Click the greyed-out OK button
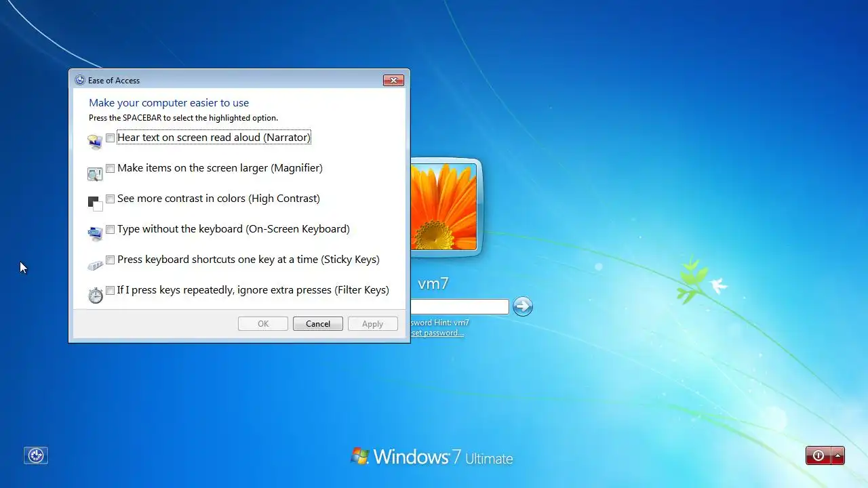This screenshot has width=868, height=488. [x=263, y=324]
